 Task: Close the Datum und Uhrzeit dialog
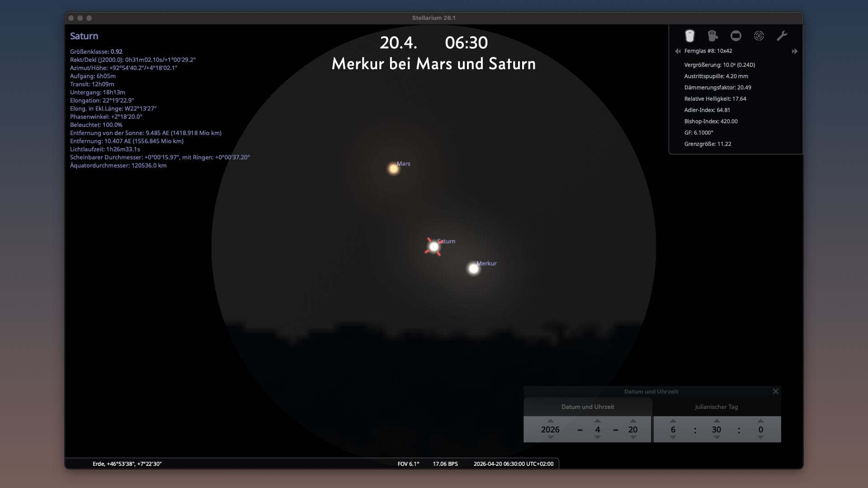[x=776, y=391]
